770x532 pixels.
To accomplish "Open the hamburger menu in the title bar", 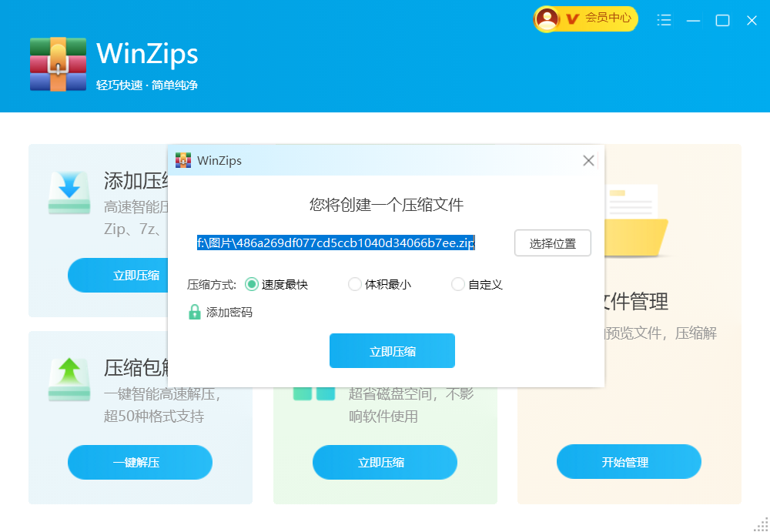I will tap(663, 20).
